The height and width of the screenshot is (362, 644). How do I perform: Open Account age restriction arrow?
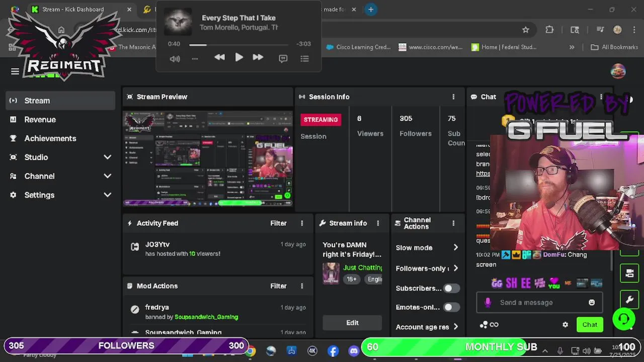click(x=455, y=327)
